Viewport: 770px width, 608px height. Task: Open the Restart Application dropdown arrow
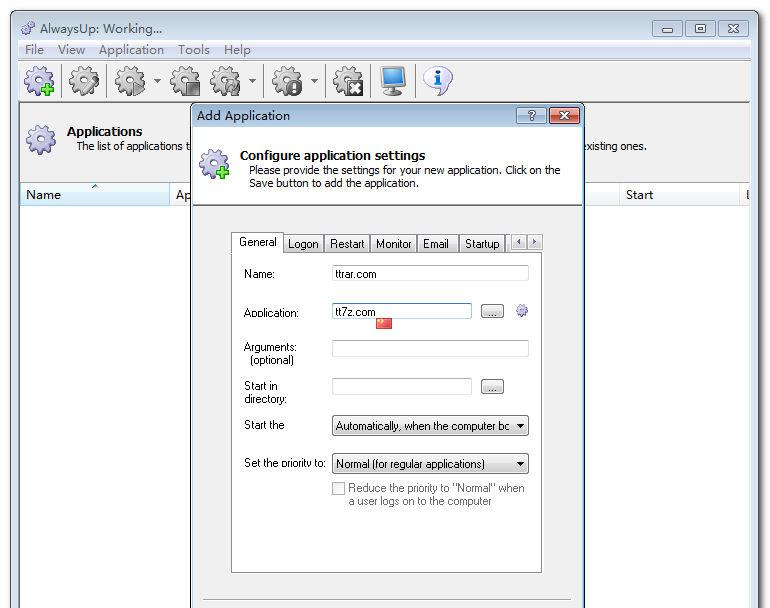coord(252,81)
